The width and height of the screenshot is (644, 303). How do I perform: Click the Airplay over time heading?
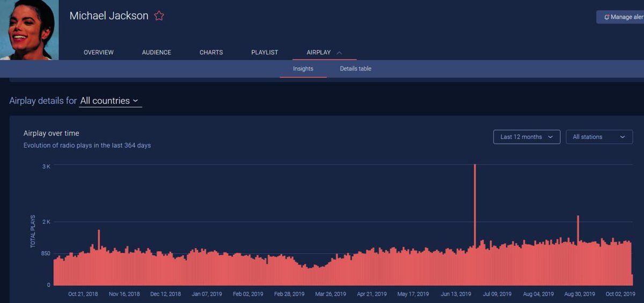click(x=52, y=133)
